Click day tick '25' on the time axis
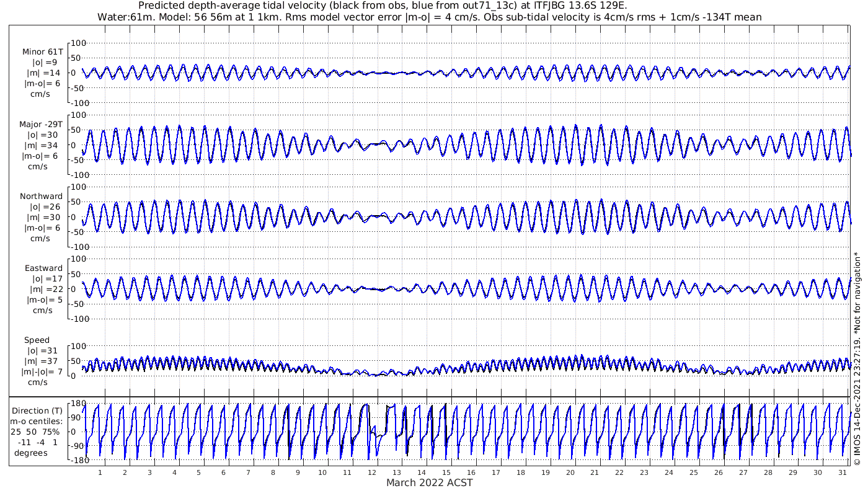The width and height of the screenshot is (868, 496). (693, 472)
